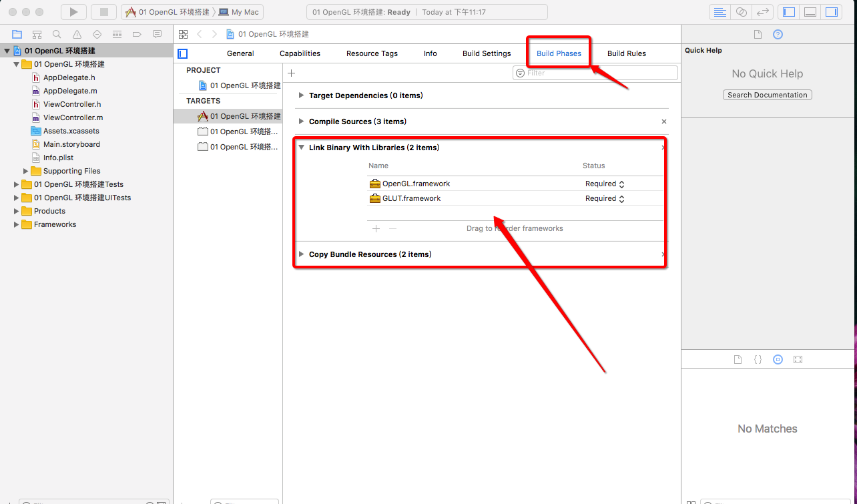
Task: Click the build phases Filter field
Action: (x=595, y=73)
